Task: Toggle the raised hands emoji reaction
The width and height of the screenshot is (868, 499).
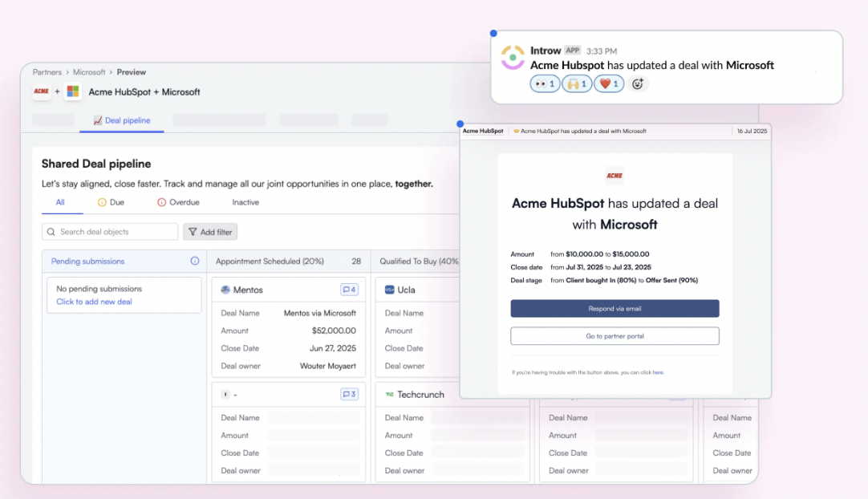Action: pyautogui.click(x=577, y=83)
